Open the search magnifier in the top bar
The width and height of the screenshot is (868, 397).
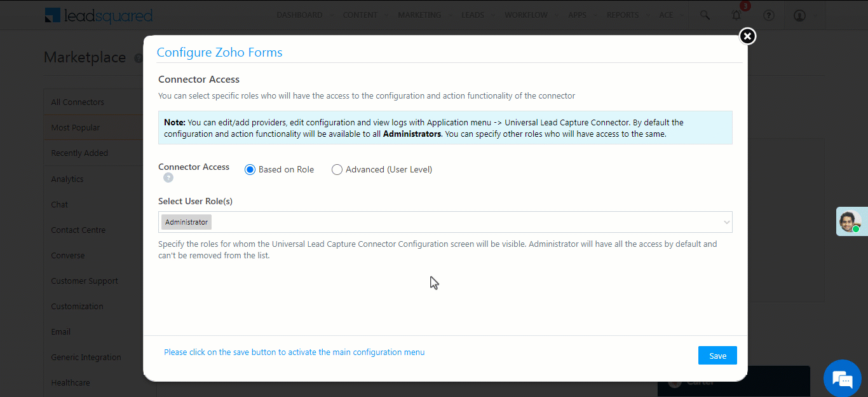point(705,15)
